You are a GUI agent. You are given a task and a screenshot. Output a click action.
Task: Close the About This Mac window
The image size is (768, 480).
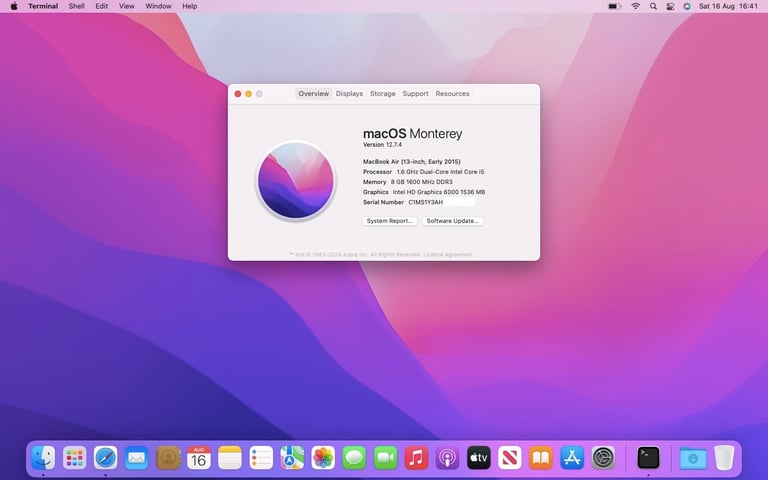238,94
